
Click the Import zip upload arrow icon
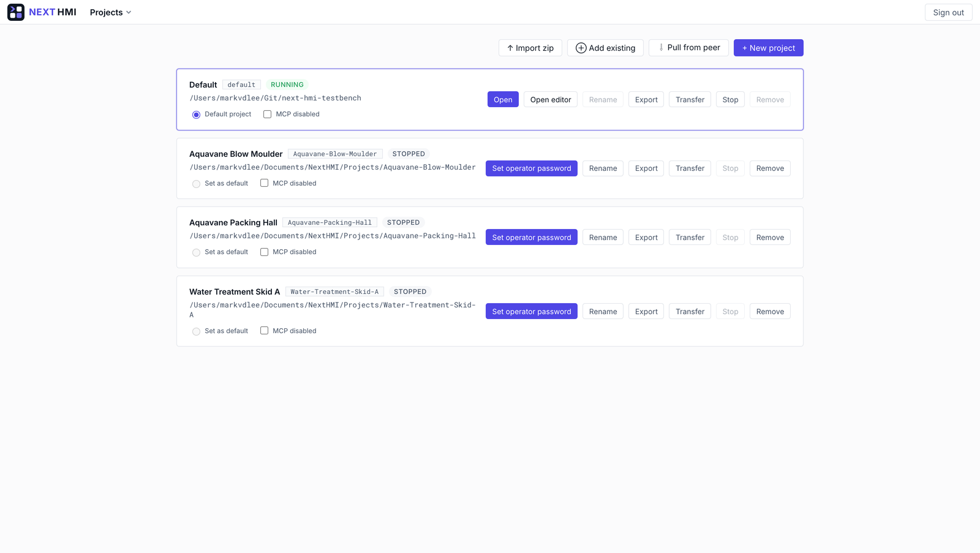pyautogui.click(x=510, y=48)
